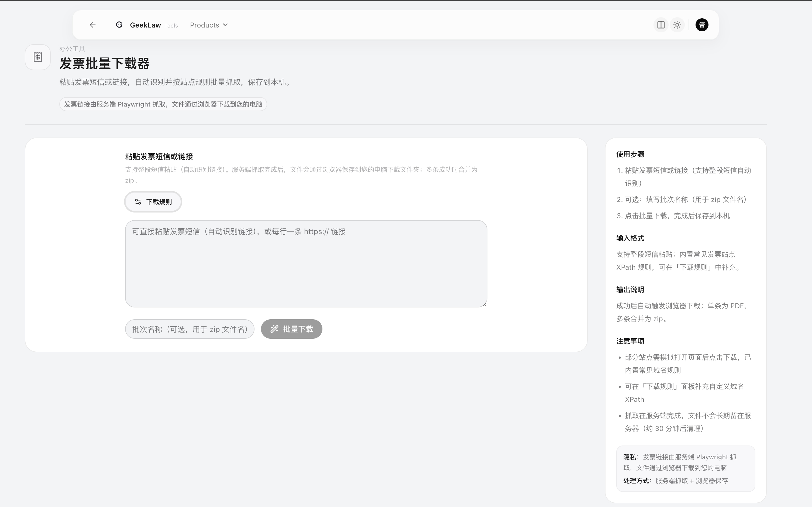Click the textarea resize handle corner
The image size is (812, 507).
484,304
